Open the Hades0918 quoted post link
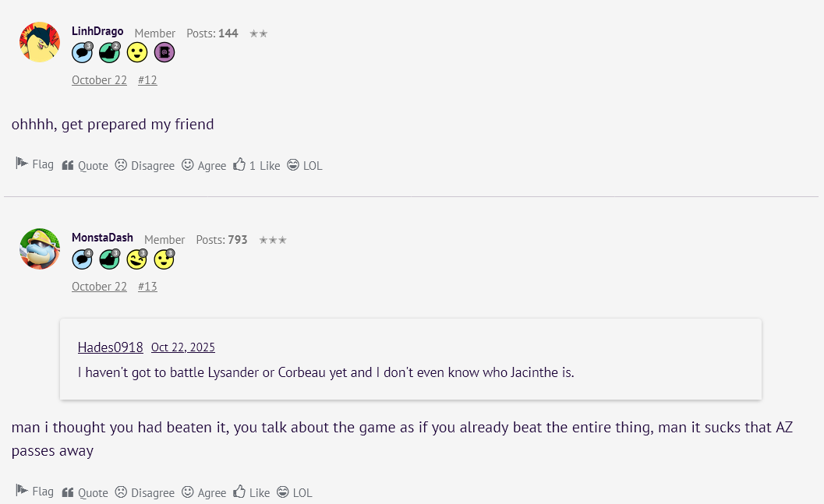 coord(110,347)
